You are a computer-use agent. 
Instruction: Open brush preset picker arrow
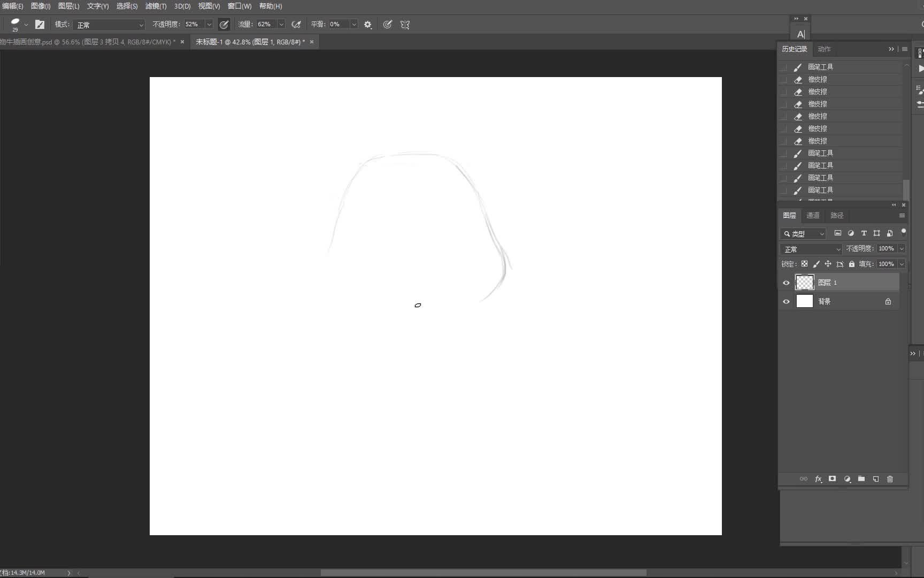[x=26, y=25]
